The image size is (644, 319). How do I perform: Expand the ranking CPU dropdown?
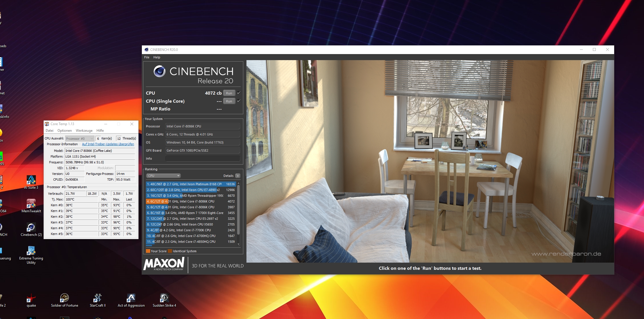coord(163,176)
